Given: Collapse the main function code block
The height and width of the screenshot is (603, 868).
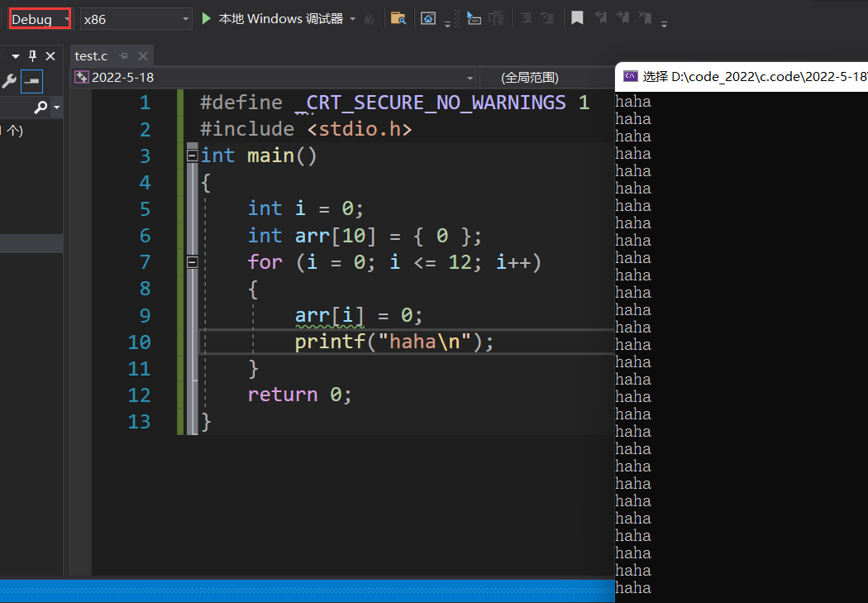Looking at the screenshot, I should 193,156.
